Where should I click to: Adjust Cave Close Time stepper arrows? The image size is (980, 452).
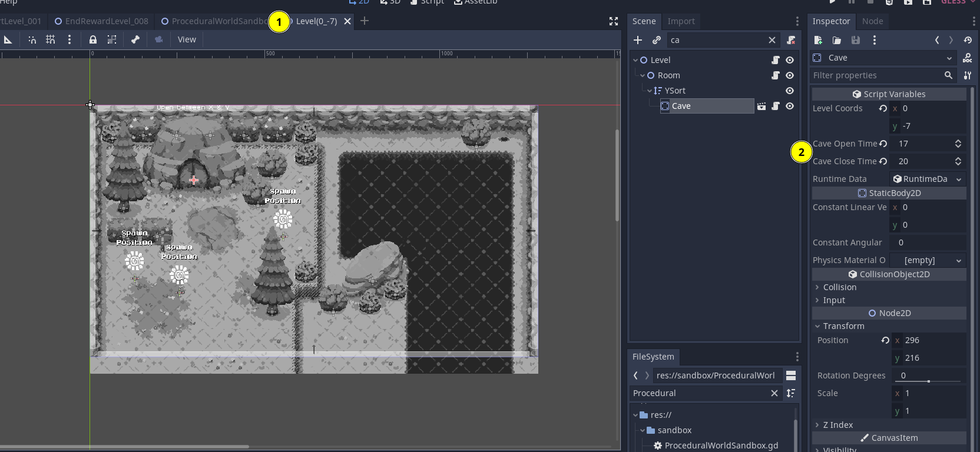point(958,161)
